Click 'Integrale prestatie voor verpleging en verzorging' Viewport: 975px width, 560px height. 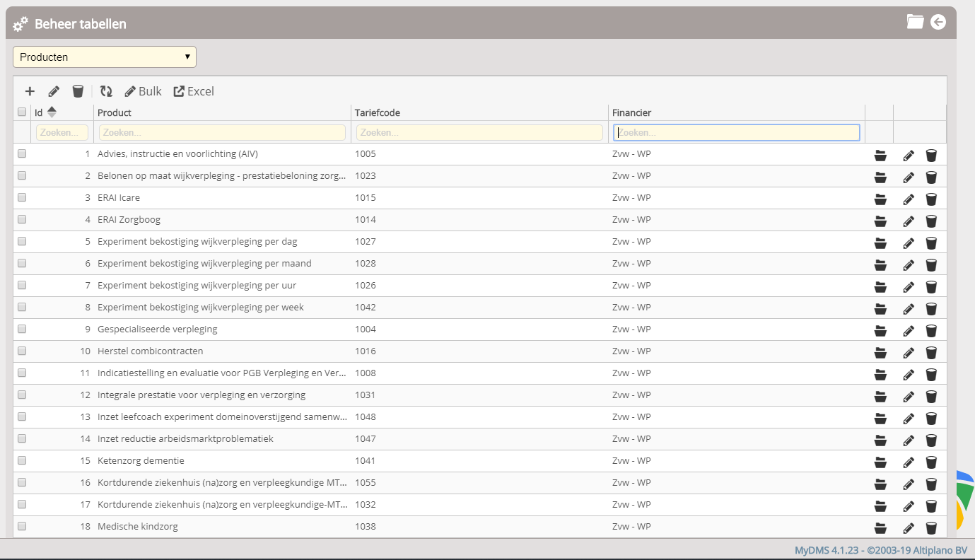(202, 395)
